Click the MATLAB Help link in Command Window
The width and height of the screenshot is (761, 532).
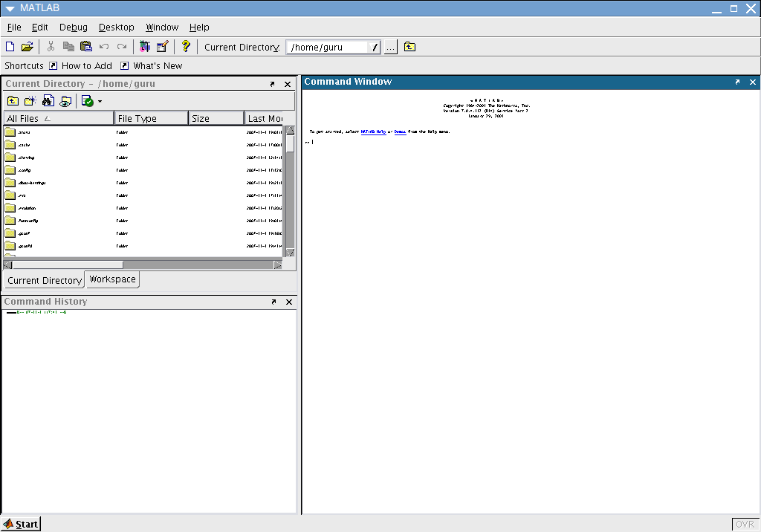(x=373, y=132)
